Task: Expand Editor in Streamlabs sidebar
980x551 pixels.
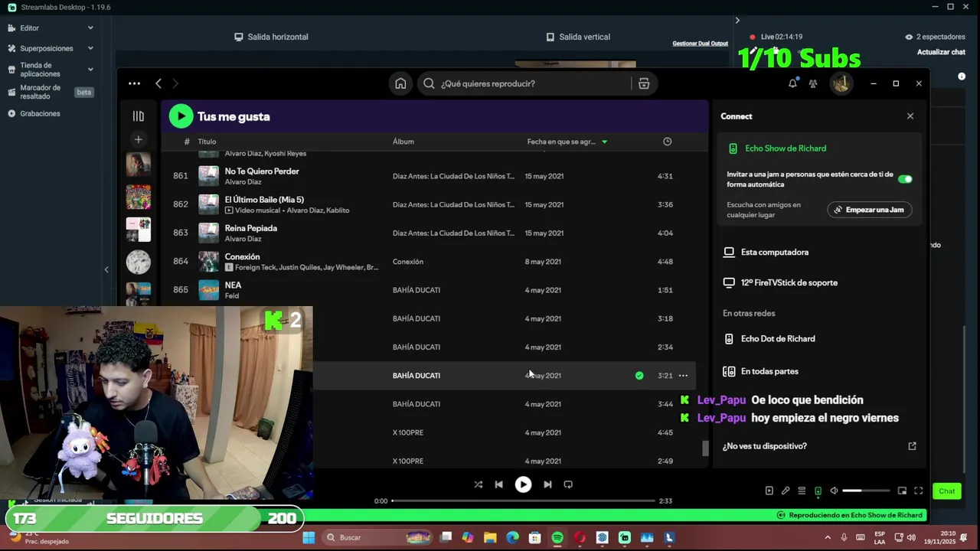Action: pos(51,28)
